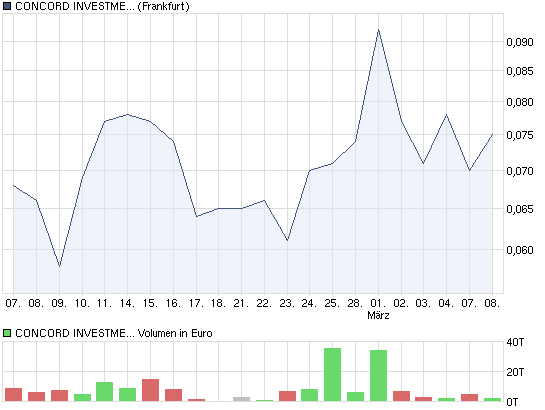Select the 'CONCORD INVESTME... Volumen in Euro' legend text
Viewport: 545px width, 410px height.
coord(114,333)
